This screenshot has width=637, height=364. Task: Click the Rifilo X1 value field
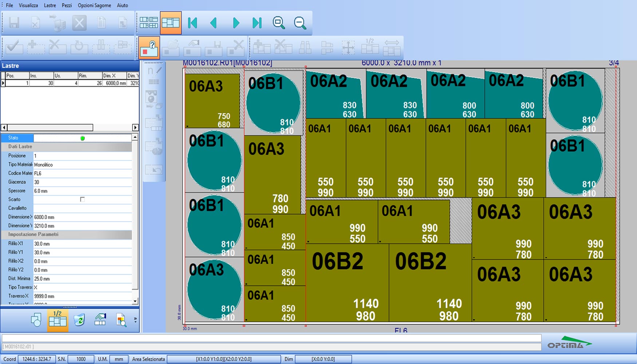(83, 244)
